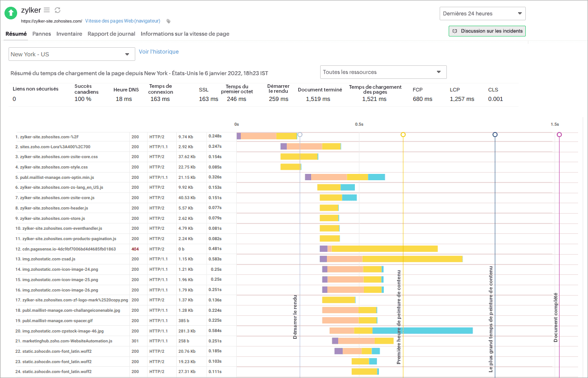Viewport: 588px width, 378px height.
Task: Switch to the Inventaire tab
Action: click(69, 34)
